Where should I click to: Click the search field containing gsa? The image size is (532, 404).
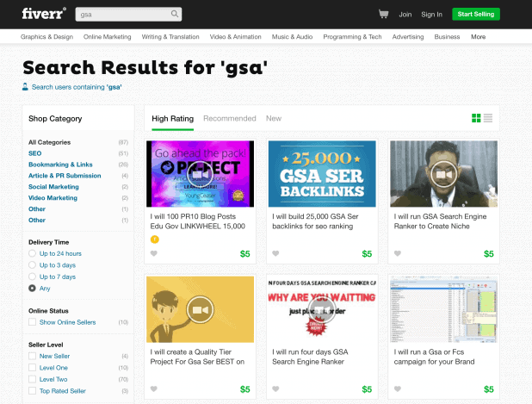coord(128,15)
